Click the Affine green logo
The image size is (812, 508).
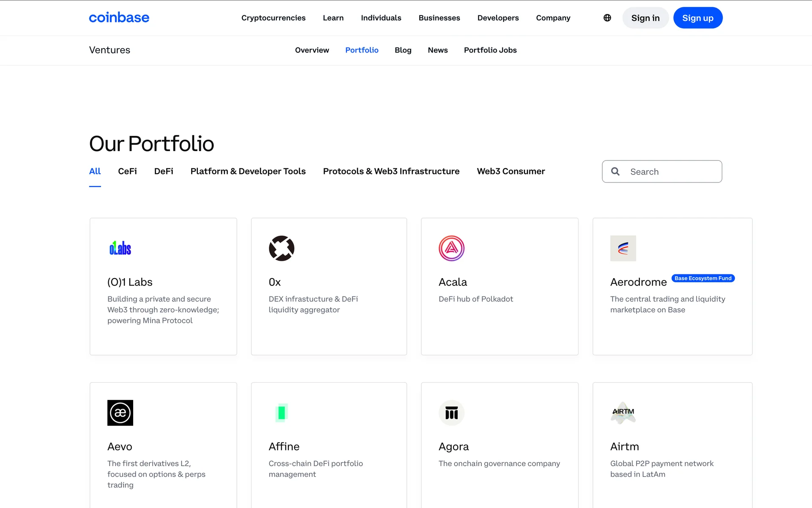[281, 413]
